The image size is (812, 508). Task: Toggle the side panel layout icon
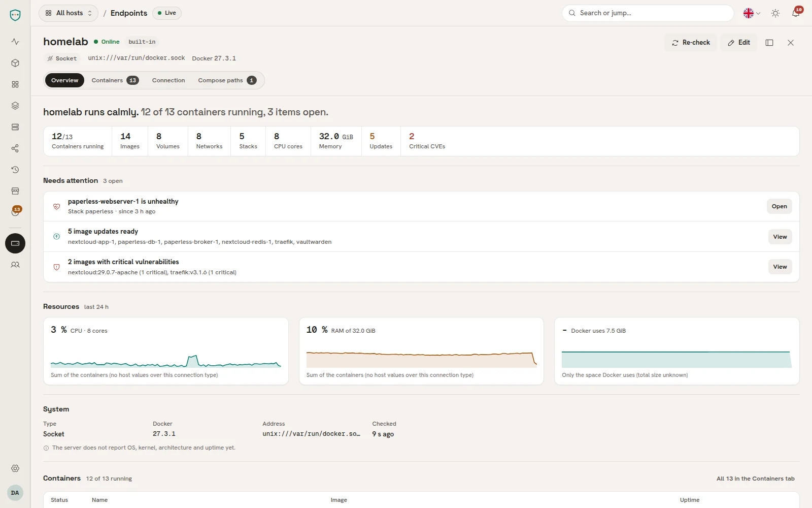click(769, 43)
